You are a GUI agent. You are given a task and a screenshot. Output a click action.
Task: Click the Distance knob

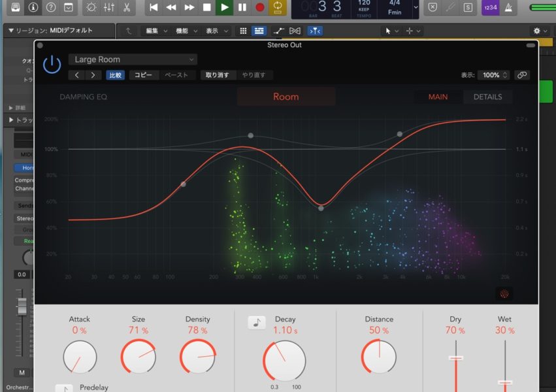pyautogui.click(x=379, y=356)
